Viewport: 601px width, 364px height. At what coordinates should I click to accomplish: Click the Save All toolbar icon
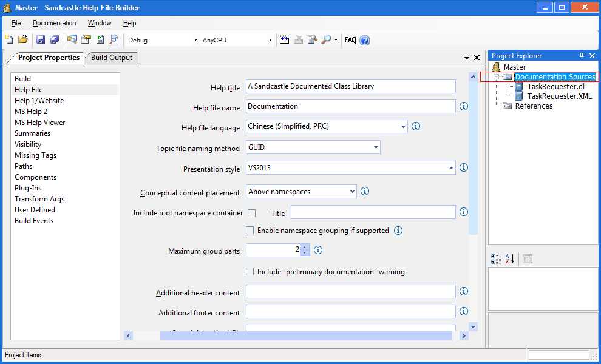click(55, 39)
